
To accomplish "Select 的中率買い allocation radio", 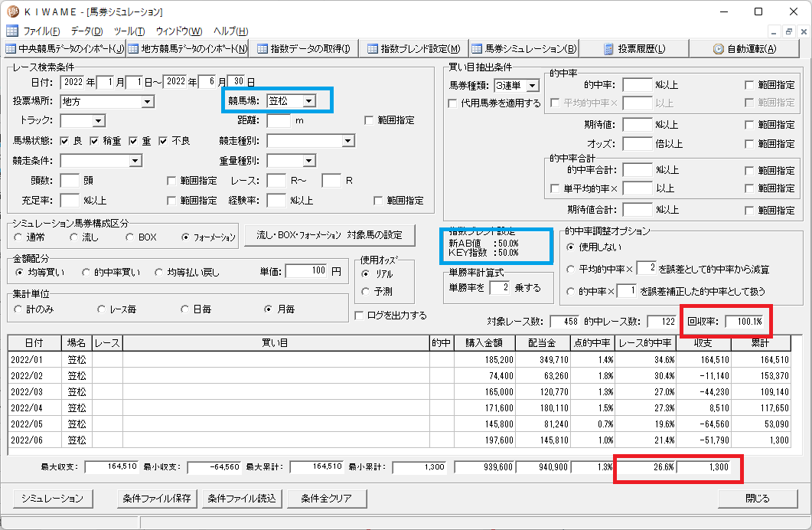I will pyautogui.click(x=86, y=273).
